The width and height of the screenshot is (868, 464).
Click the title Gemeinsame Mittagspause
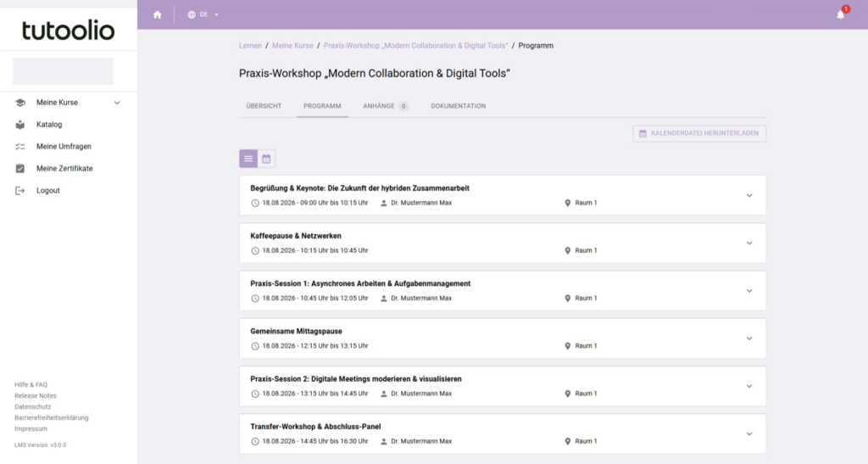296,331
